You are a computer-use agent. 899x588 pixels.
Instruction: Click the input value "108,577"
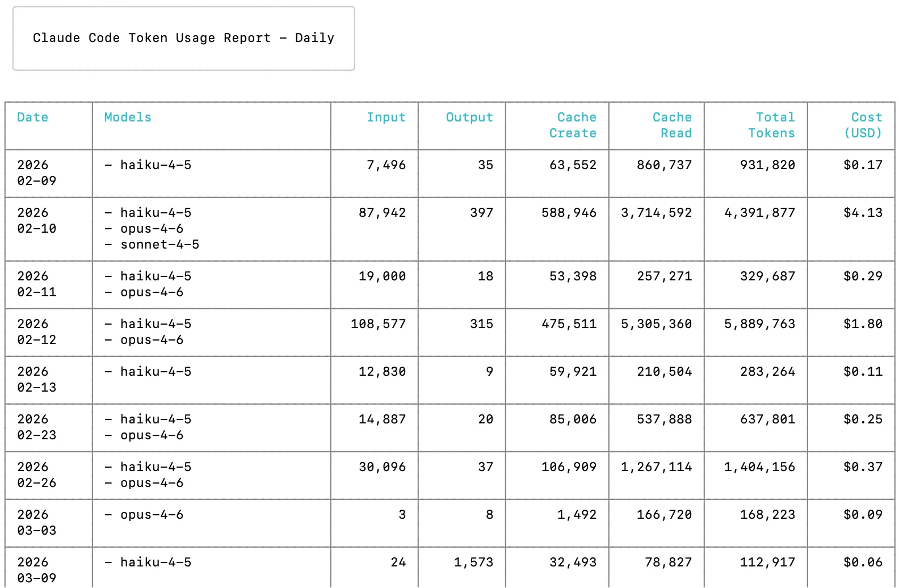(x=378, y=324)
